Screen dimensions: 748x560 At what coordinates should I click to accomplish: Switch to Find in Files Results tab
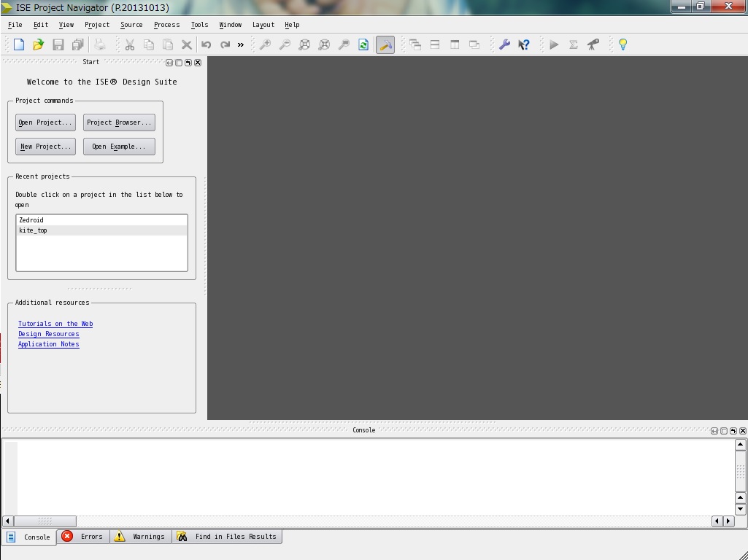pyautogui.click(x=227, y=537)
